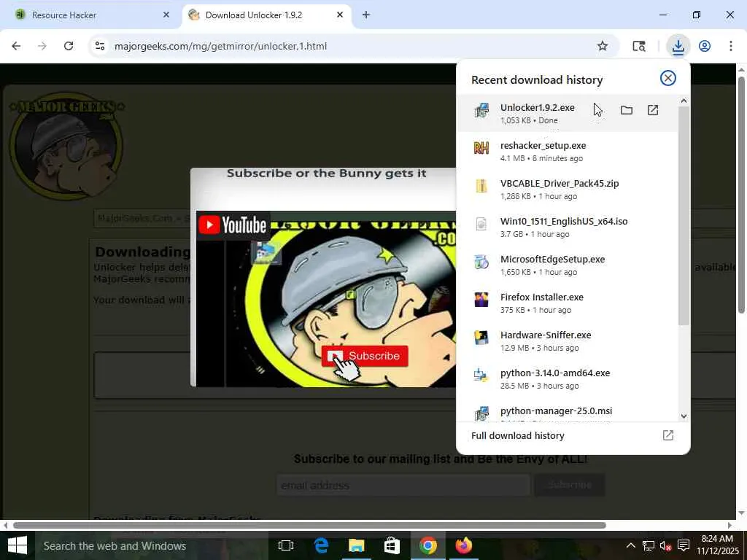
Task: Go forward using the forward arrow
Action: 42,46
